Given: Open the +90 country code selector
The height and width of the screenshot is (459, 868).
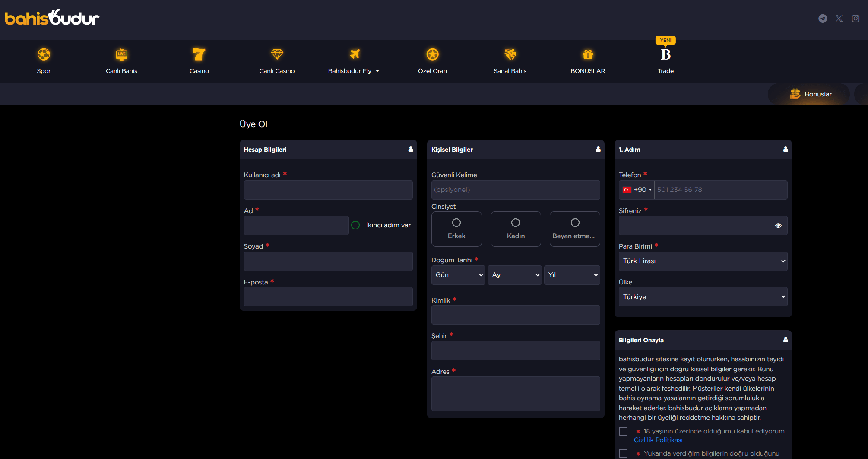Looking at the screenshot, I should point(637,190).
